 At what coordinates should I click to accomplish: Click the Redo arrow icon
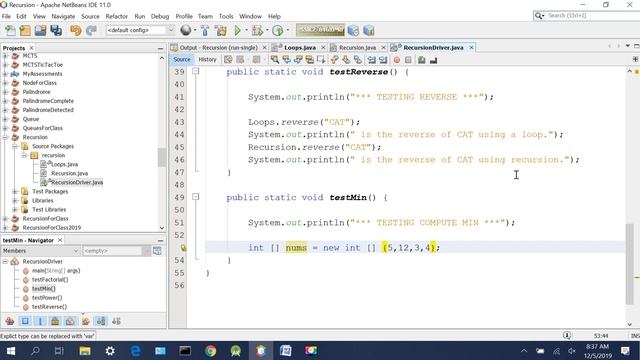point(91,31)
